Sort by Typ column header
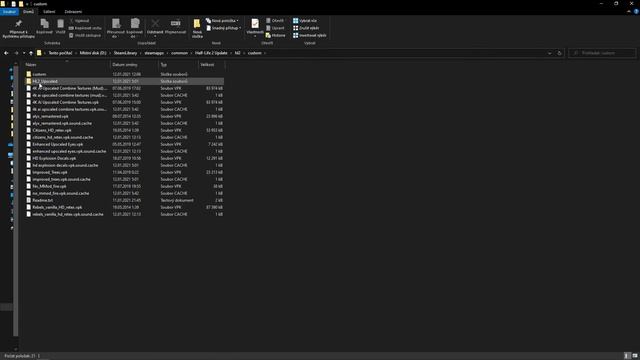 [178, 64]
